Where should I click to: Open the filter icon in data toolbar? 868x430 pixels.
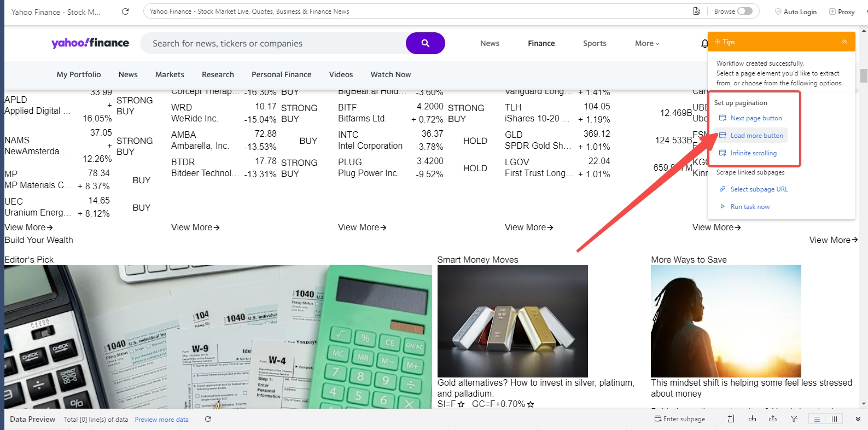[x=794, y=419]
